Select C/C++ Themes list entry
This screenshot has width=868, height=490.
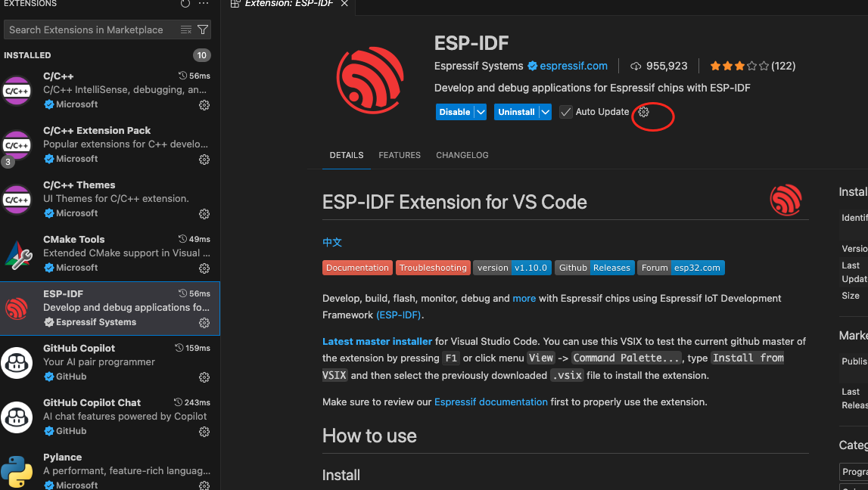110,199
